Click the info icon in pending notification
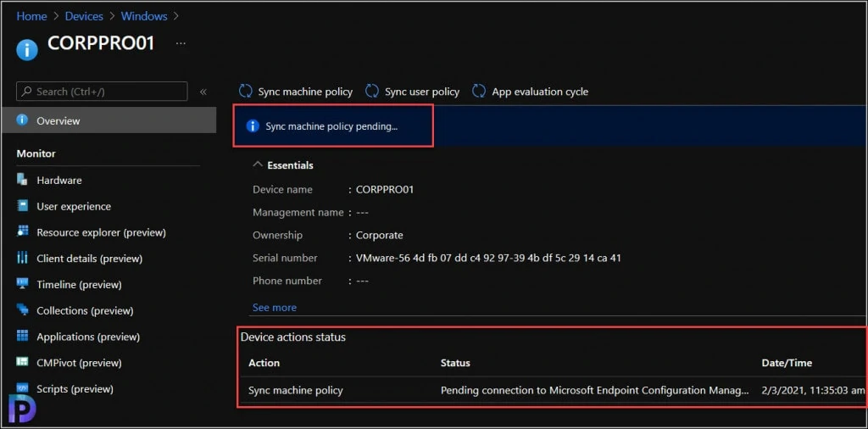The height and width of the screenshot is (429, 868). [253, 126]
